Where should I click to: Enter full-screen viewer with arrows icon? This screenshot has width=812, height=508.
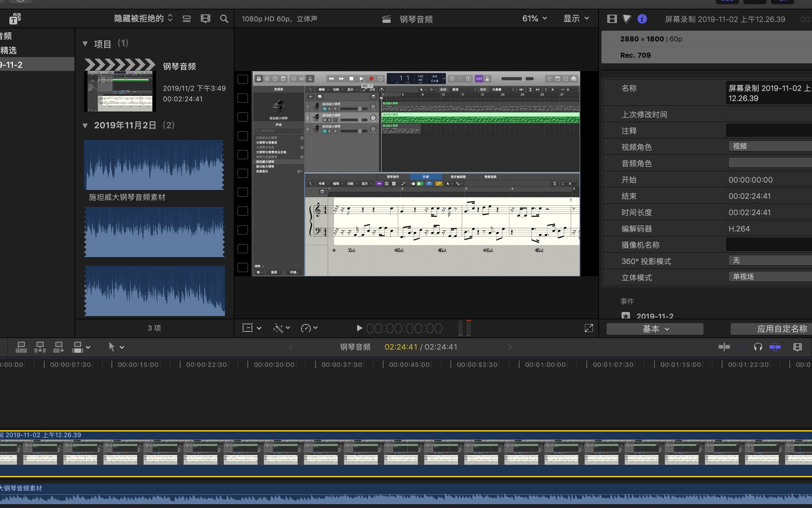[589, 328]
